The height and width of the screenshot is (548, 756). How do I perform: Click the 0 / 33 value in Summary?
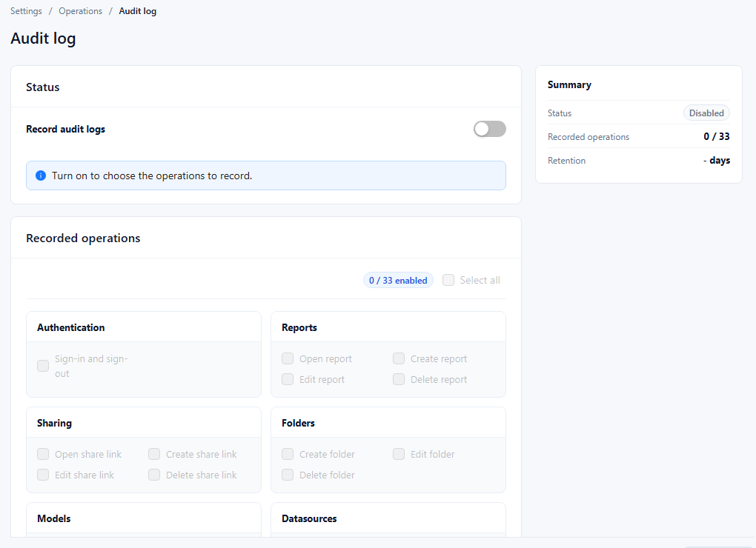click(x=717, y=137)
